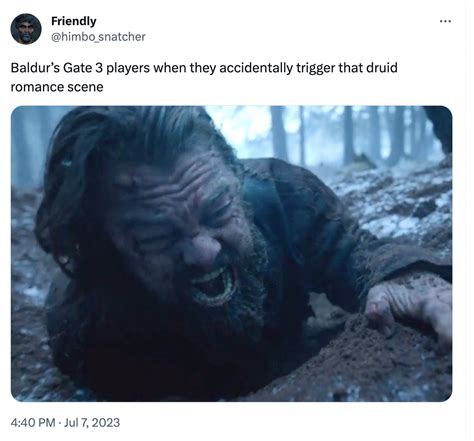Visit the @himbo_snatcher handle link
474x441 pixels.
pos(98,37)
